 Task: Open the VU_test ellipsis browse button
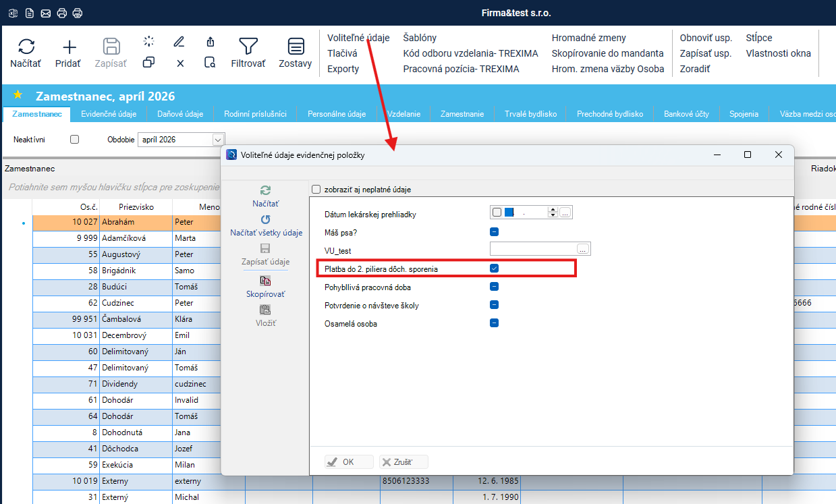(582, 250)
